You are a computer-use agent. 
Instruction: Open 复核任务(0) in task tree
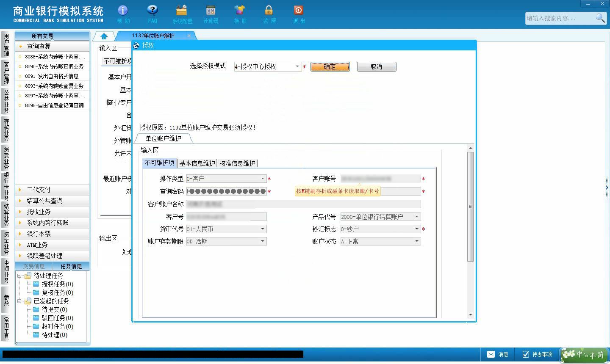pos(57,292)
